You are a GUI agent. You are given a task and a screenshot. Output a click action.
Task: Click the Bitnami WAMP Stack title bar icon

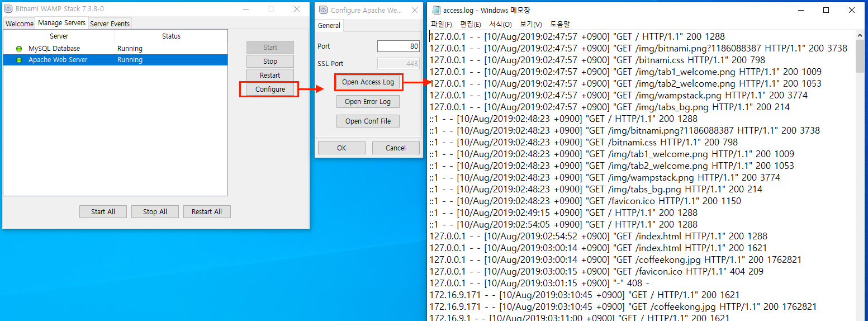click(8, 9)
